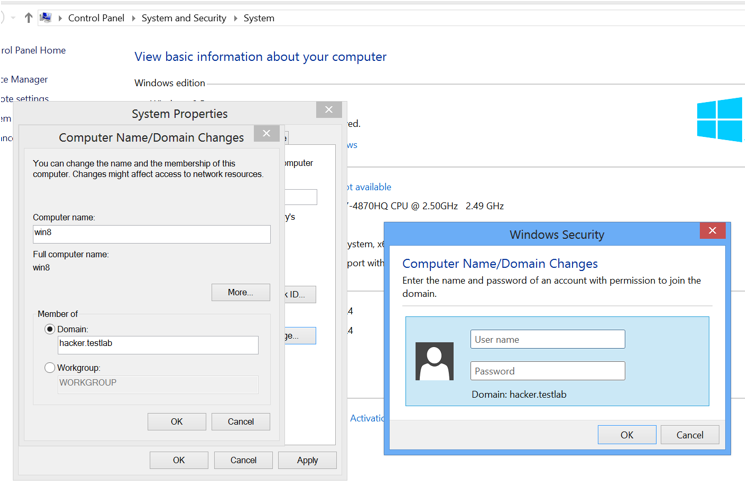This screenshot has width=746, height=504.
Task: Close the System Properties window
Action: (329, 110)
